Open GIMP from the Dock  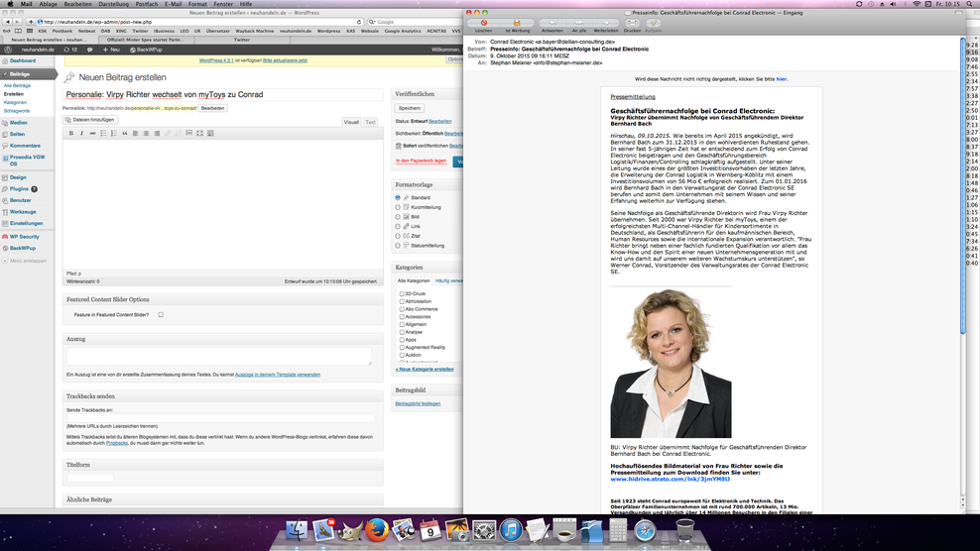tap(350, 530)
